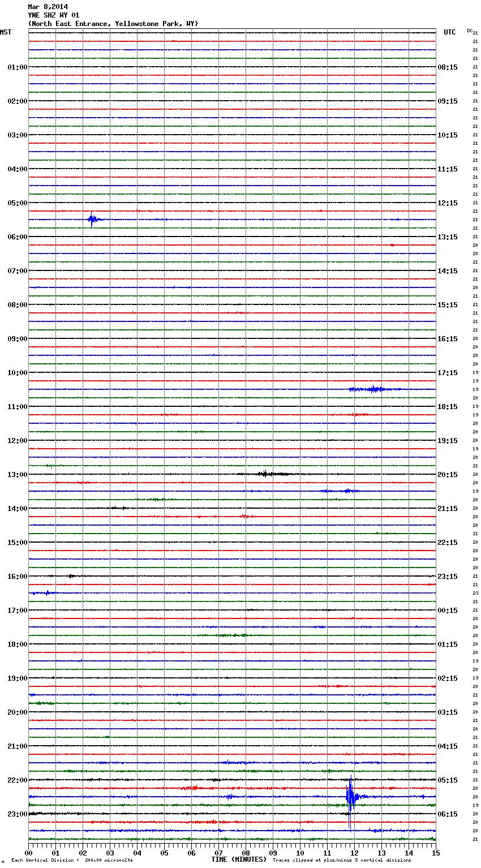
Task: Click the blue seismic burst on 05:30 trace
Action: 93,219
